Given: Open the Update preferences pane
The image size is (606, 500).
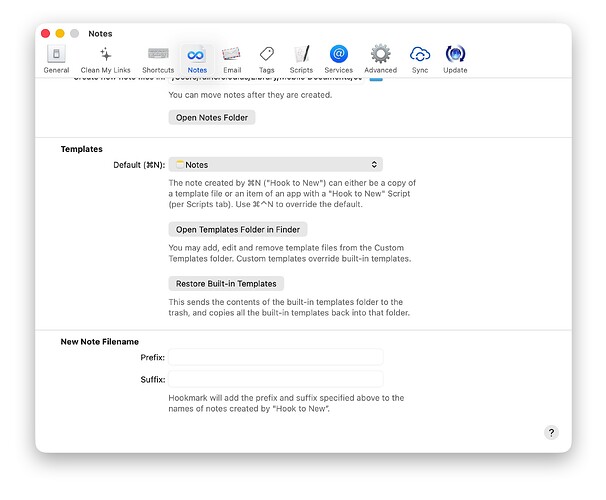Looking at the screenshot, I should [x=455, y=59].
